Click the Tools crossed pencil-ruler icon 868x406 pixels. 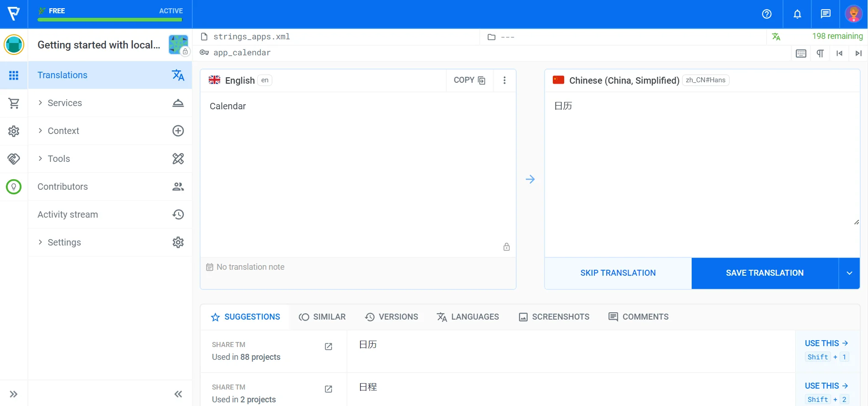point(178,159)
